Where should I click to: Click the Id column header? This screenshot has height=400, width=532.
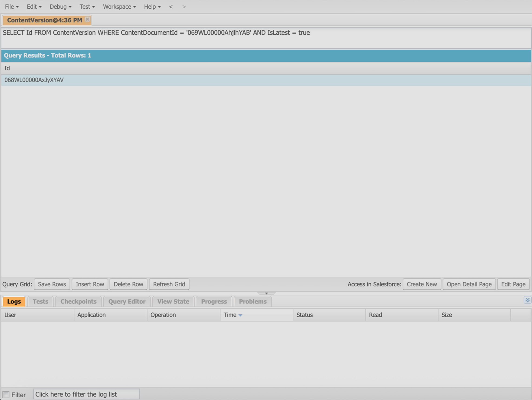266,68
